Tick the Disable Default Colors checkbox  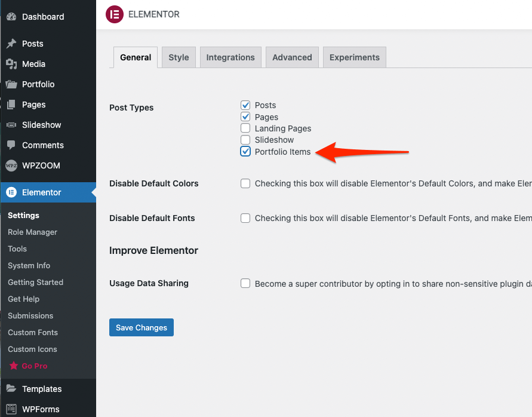tap(245, 183)
